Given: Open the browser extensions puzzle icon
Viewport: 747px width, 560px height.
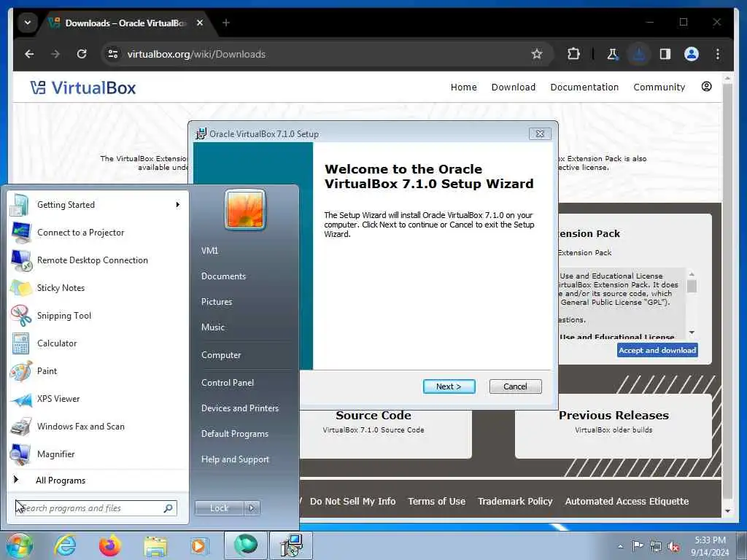Looking at the screenshot, I should pyautogui.click(x=573, y=54).
